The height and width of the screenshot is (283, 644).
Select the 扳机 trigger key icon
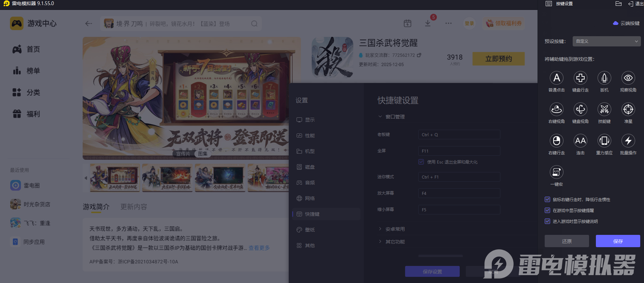tap(604, 78)
